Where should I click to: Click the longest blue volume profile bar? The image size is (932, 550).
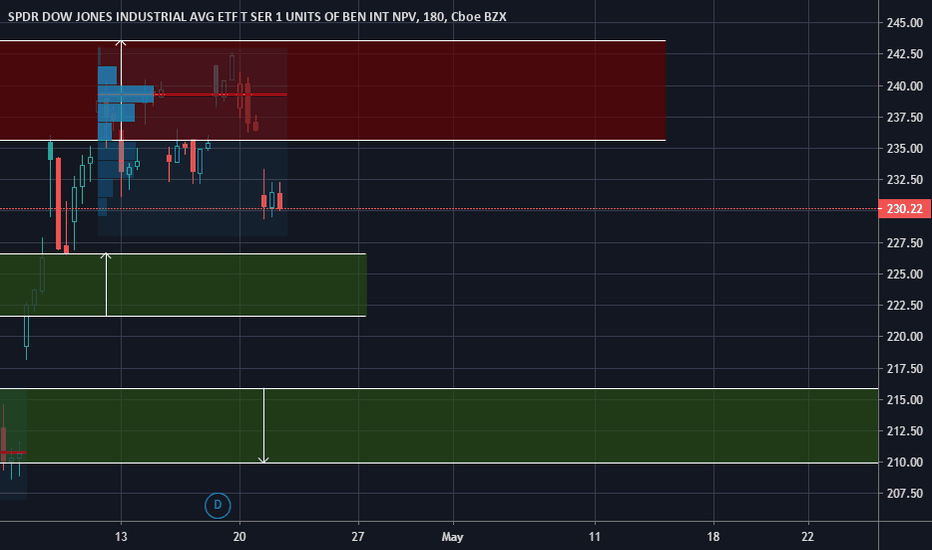tap(126, 94)
